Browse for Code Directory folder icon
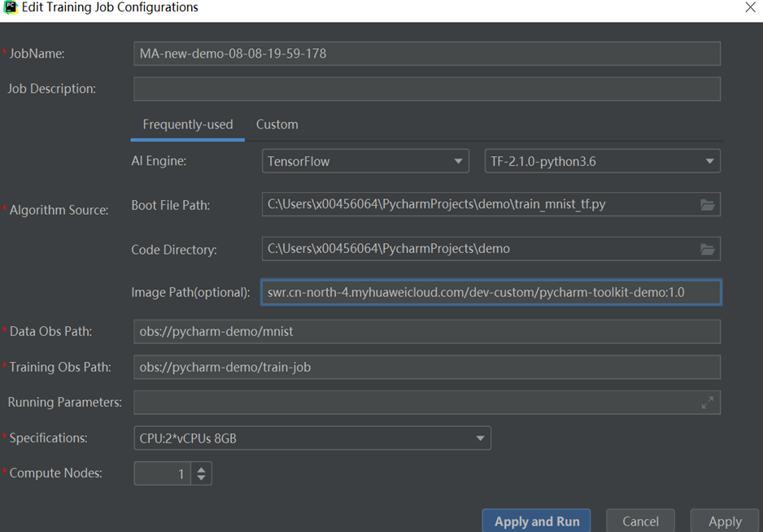This screenshot has height=532, width=763. pos(707,249)
